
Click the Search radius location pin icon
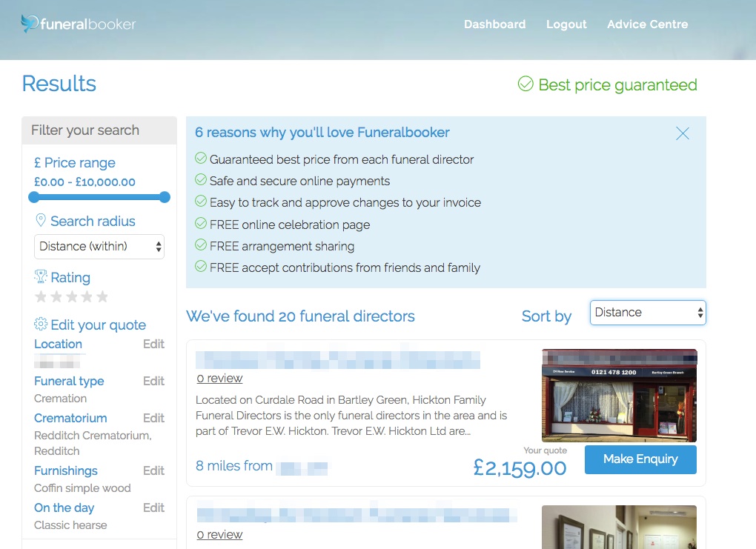pyautogui.click(x=41, y=221)
